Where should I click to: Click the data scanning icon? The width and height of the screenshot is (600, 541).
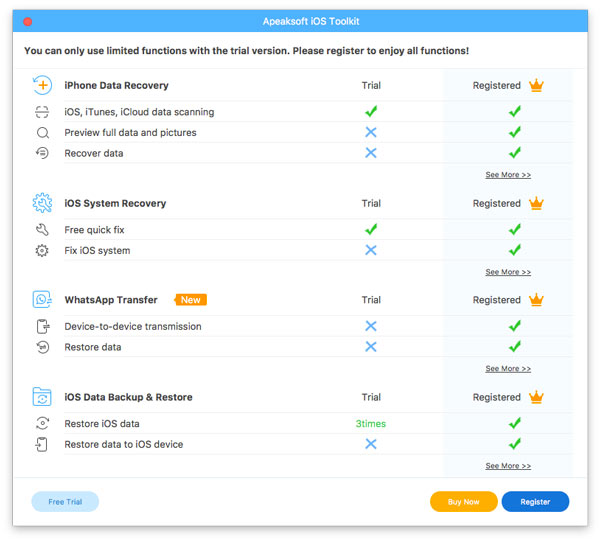[x=42, y=112]
